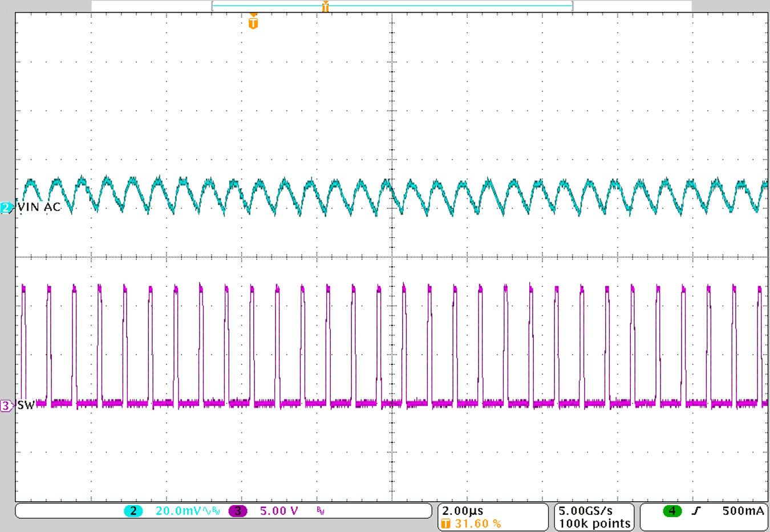Toggle bandwidth limit on Channel 3
This screenshot has height=532, width=770.
point(319,510)
